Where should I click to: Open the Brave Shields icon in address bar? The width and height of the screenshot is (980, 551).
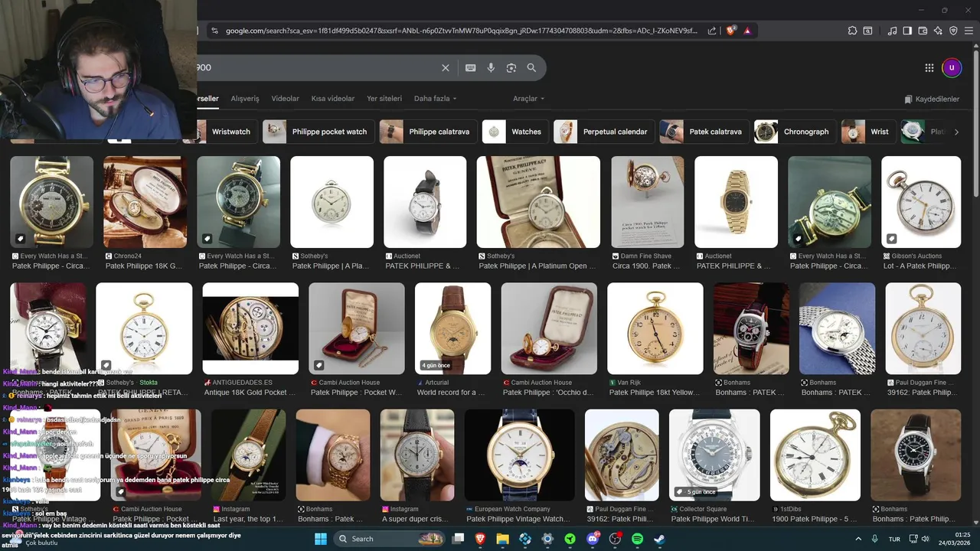click(x=731, y=31)
